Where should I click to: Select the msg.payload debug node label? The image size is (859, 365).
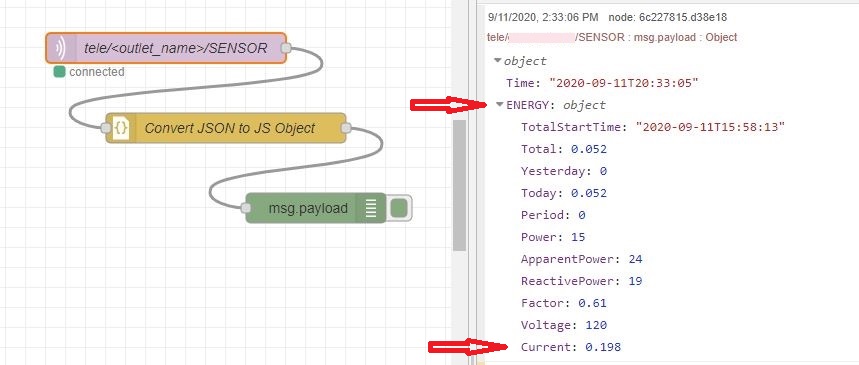308,208
